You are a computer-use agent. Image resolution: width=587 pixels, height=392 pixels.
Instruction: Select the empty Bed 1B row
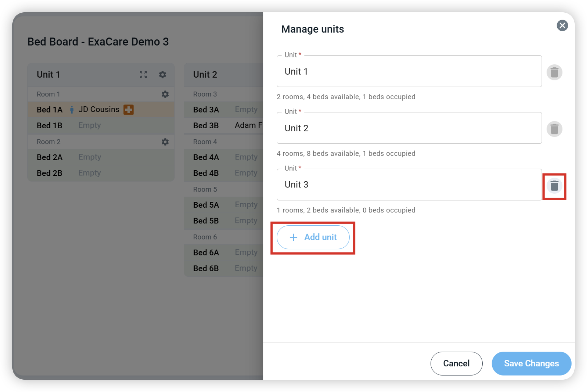click(101, 126)
